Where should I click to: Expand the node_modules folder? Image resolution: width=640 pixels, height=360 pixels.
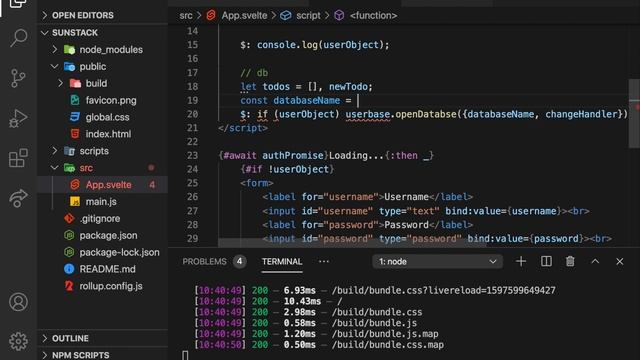[55, 49]
